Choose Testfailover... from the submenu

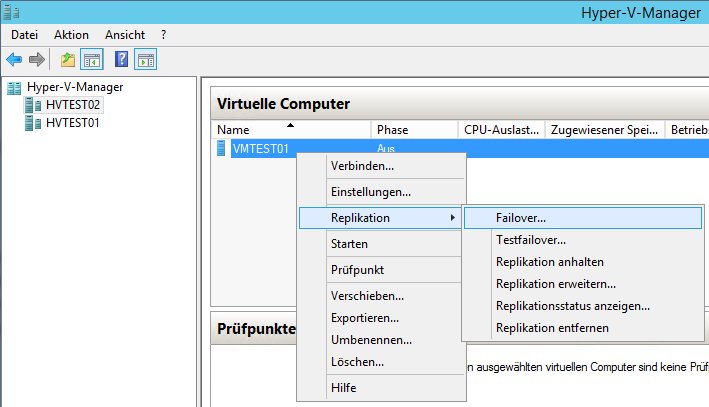pyautogui.click(x=531, y=240)
